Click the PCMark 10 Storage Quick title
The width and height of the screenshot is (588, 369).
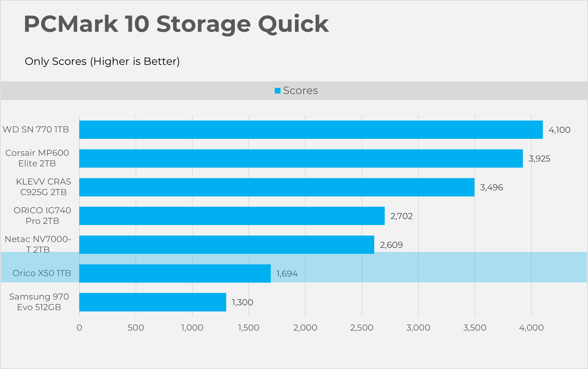coord(176,24)
